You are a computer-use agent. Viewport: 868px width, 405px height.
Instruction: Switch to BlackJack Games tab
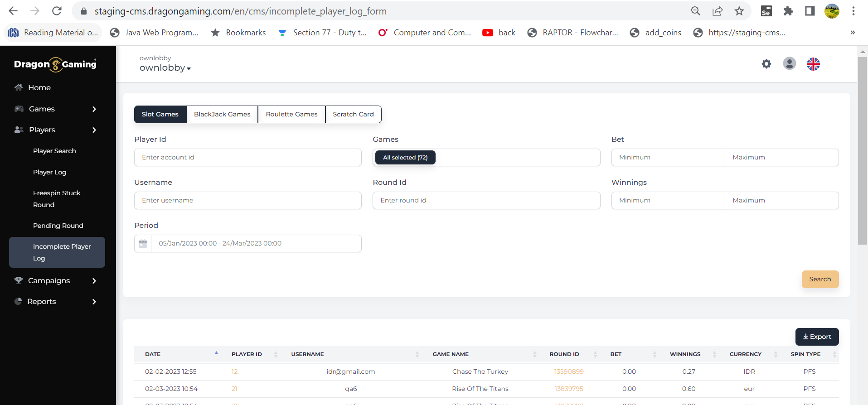coord(222,115)
